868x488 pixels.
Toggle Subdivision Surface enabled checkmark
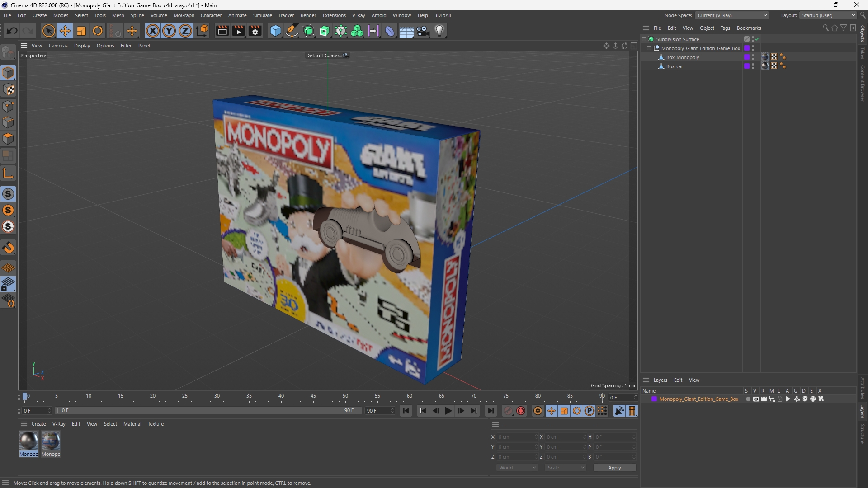click(757, 39)
